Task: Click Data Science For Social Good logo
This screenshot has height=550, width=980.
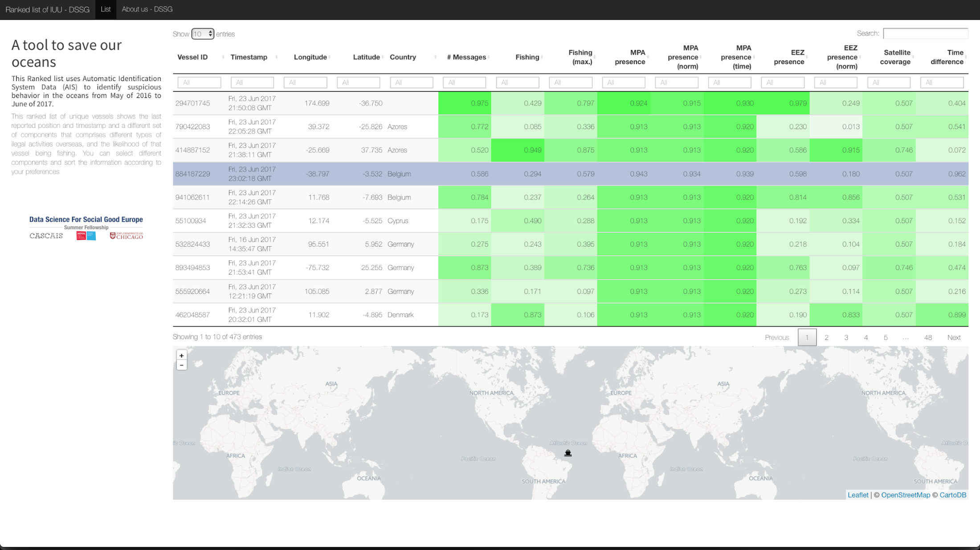Action: (86, 222)
